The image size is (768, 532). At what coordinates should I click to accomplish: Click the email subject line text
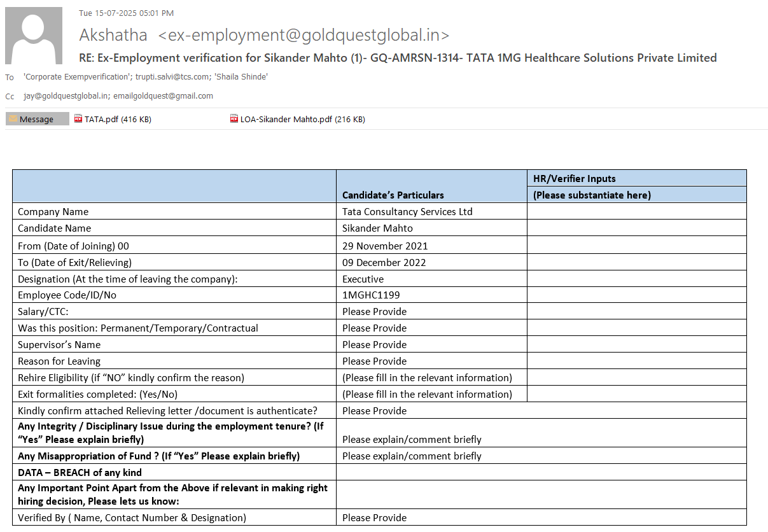(x=398, y=58)
